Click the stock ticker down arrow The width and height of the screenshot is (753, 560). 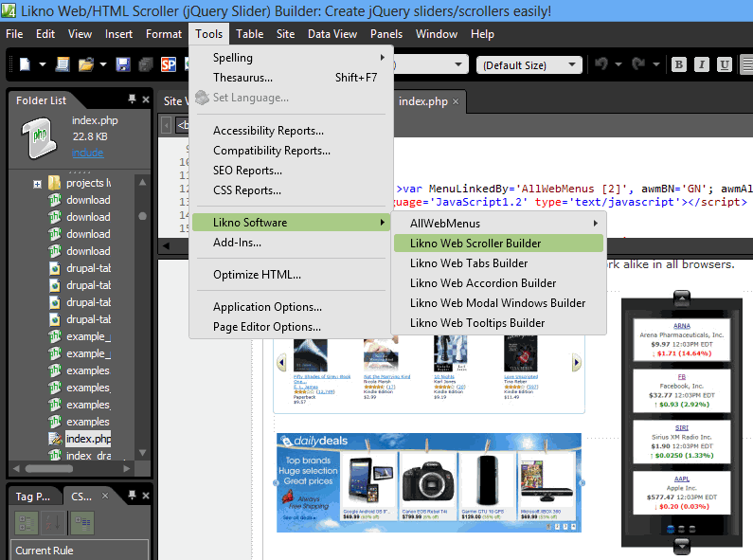682,546
